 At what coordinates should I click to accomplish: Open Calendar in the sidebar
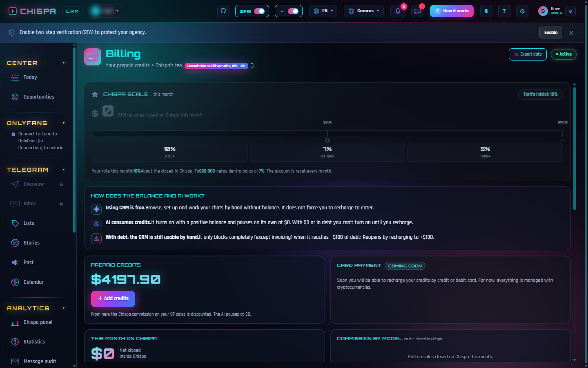coord(35,282)
